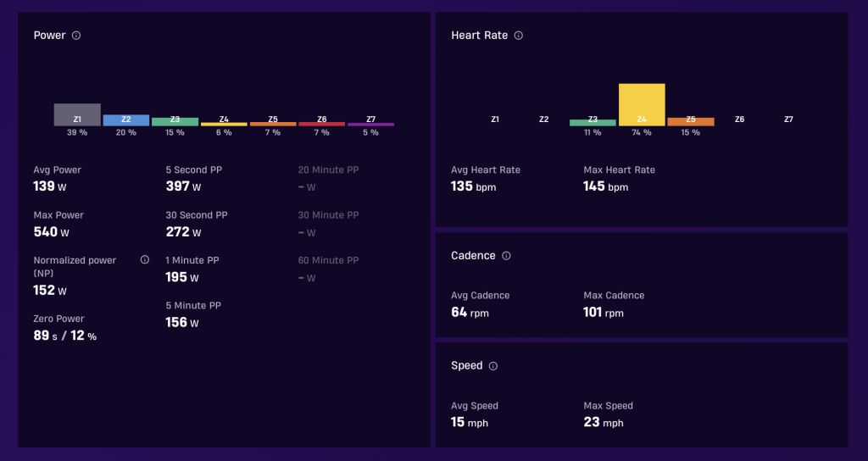
Task: Open the Speed info icon
Action: tap(493, 366)
